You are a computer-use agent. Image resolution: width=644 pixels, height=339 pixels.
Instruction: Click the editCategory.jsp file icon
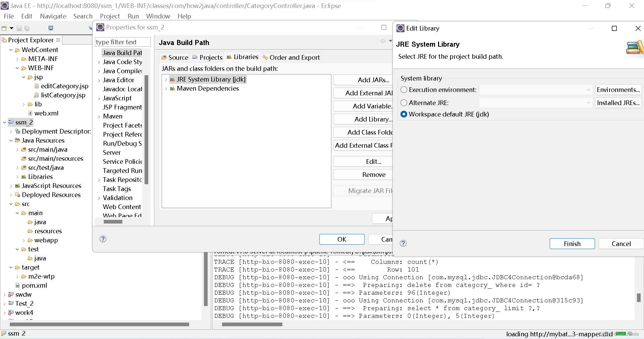tap(37, 86)
